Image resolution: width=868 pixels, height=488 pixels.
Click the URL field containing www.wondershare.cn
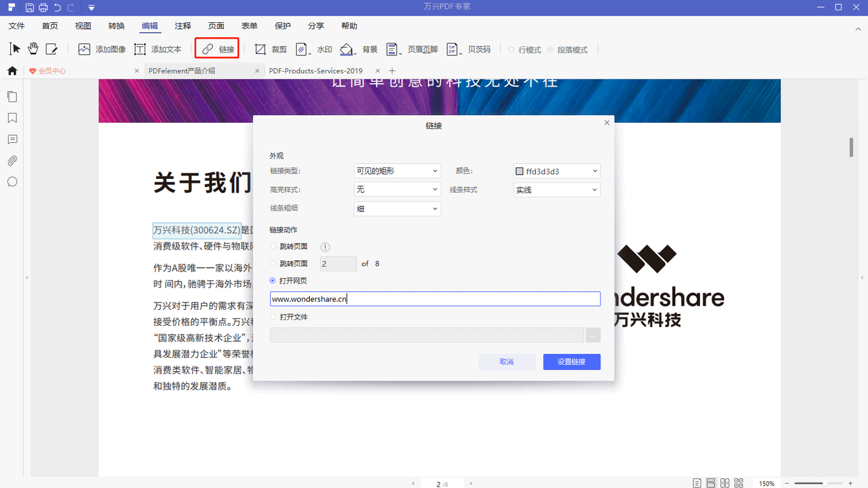pos(435,299)
